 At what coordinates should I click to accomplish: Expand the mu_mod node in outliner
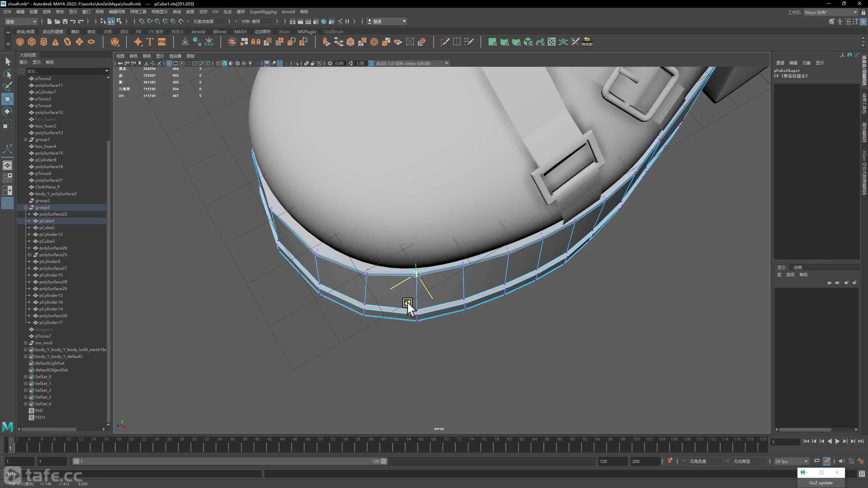(x=25, y=343)
